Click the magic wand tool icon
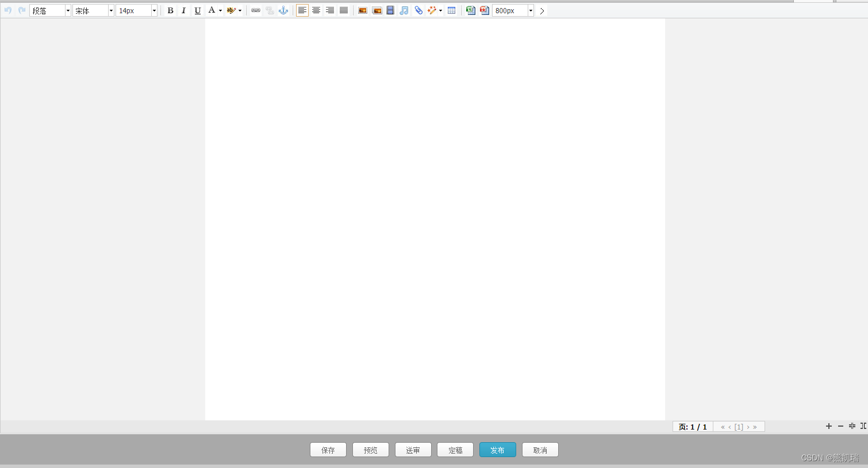The width and height of the screenshot is (868, 468). (x=432, y=10)
